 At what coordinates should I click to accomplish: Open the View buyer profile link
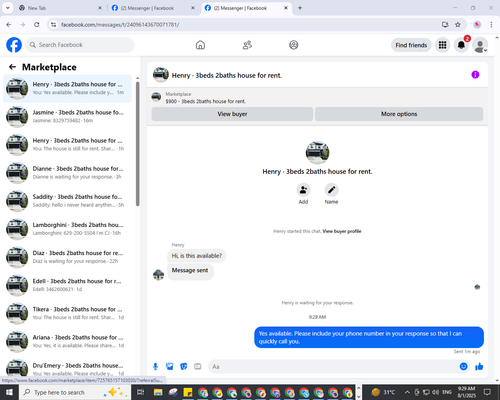click(x=342, y=231)
